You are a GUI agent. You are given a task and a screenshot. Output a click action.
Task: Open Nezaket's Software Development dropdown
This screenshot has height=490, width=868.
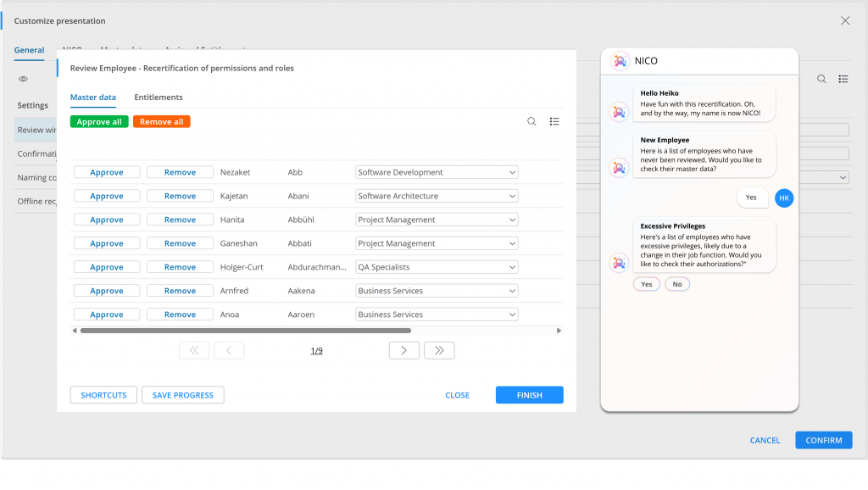(x=436, y=172)
